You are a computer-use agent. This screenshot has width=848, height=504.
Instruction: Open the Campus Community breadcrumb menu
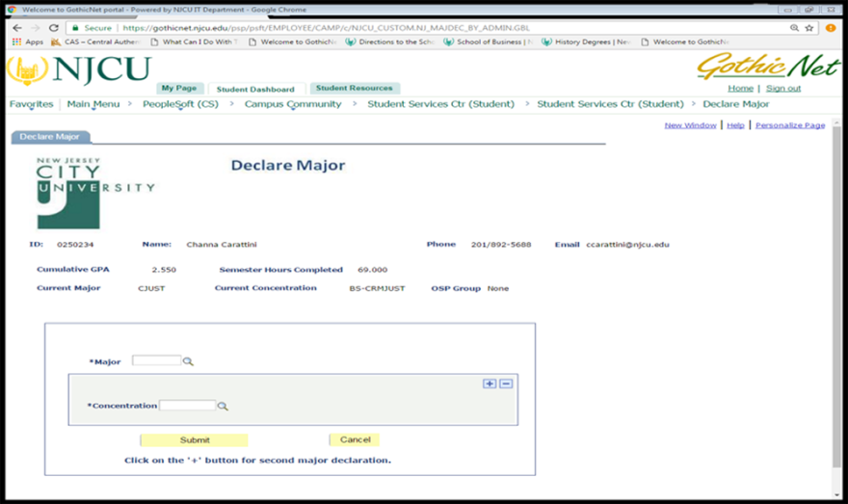point(292,104)
